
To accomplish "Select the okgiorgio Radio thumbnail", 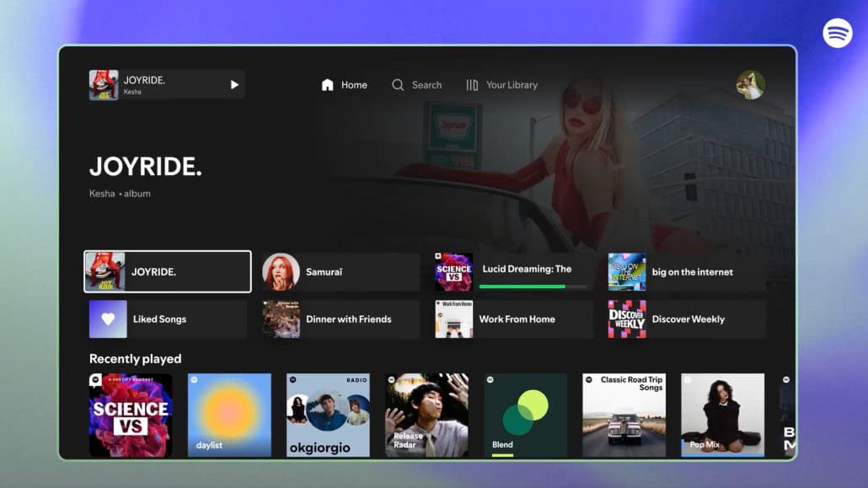I will (x=328, y=415).
